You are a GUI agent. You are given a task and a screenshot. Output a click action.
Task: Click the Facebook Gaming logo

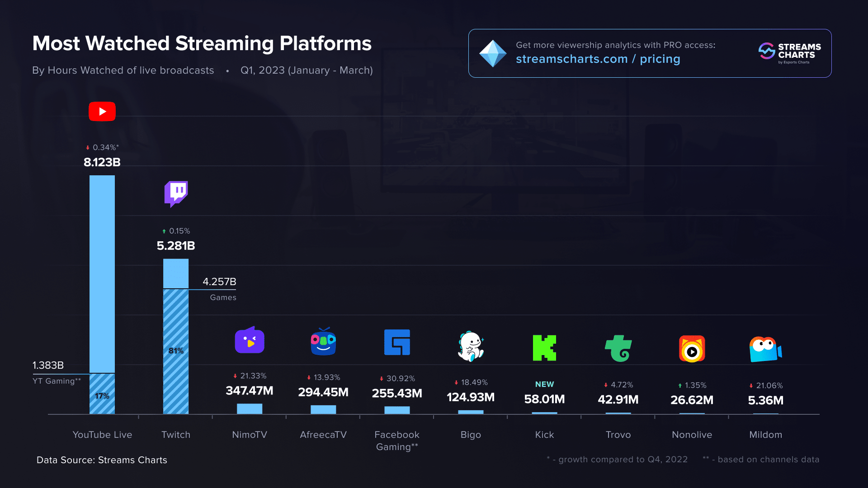coord(397,342)
